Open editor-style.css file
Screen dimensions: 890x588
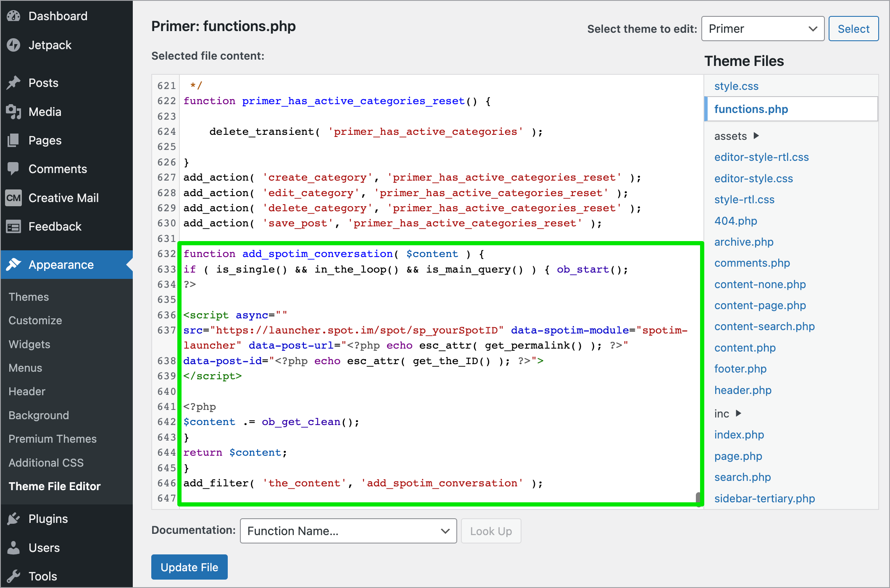[x=753, y=178]
